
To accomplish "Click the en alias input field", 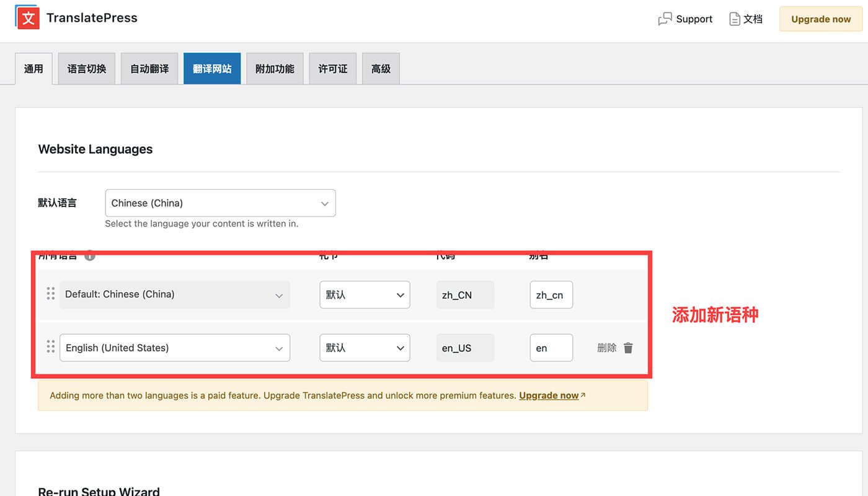I will 551,348.
